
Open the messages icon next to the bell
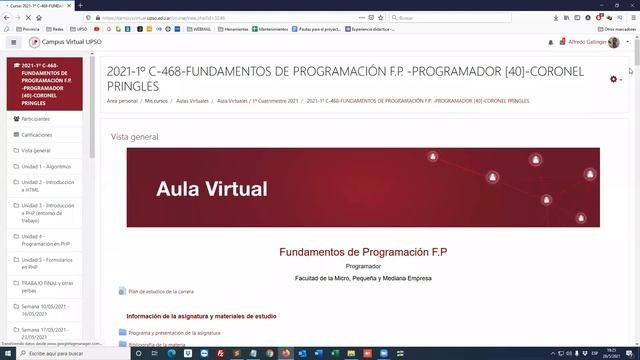[562, 42]
